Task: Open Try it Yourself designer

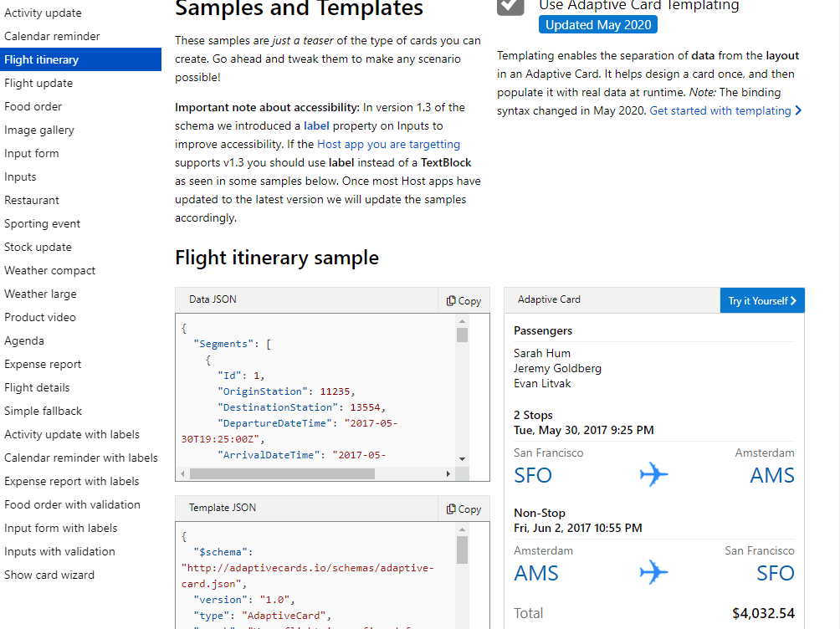Action: tap(761, 300)
